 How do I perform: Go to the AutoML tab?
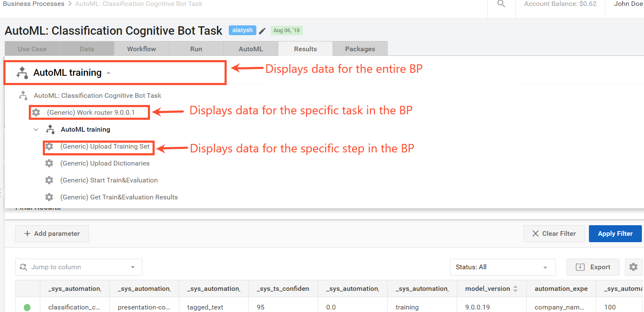coord(251,49)
